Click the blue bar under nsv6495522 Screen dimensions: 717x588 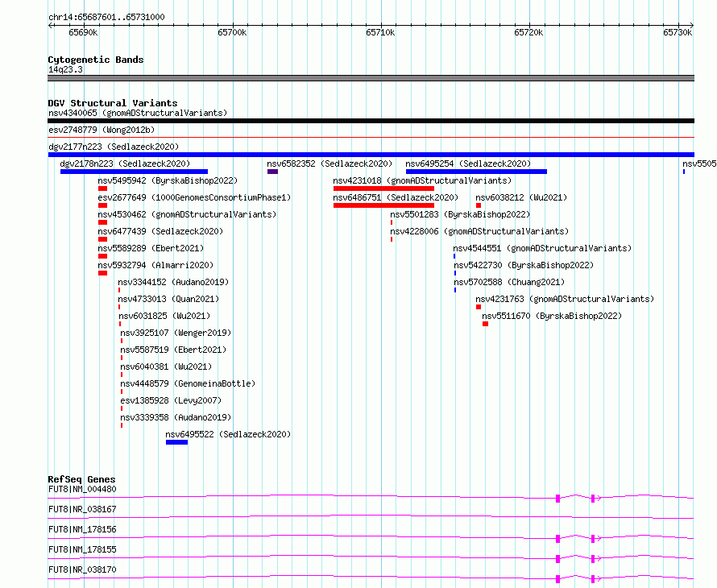(x=176, y=442)
